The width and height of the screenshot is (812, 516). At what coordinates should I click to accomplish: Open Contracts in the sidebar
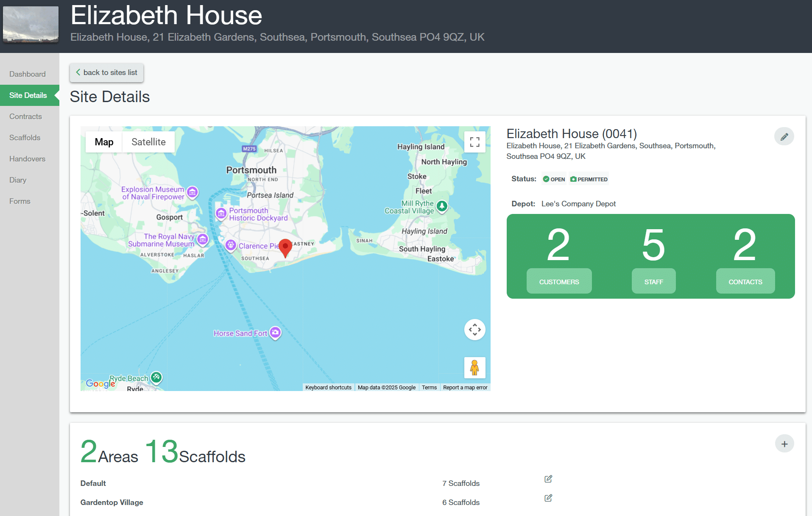coord(25,117)
